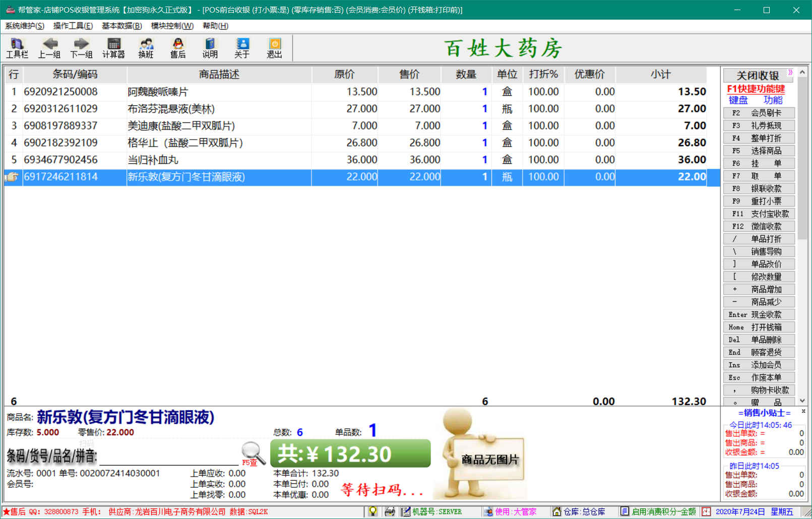Select row 布洛芬混悬液(美林)
This screenshot has height=519, width=812.
coord(355,109)
